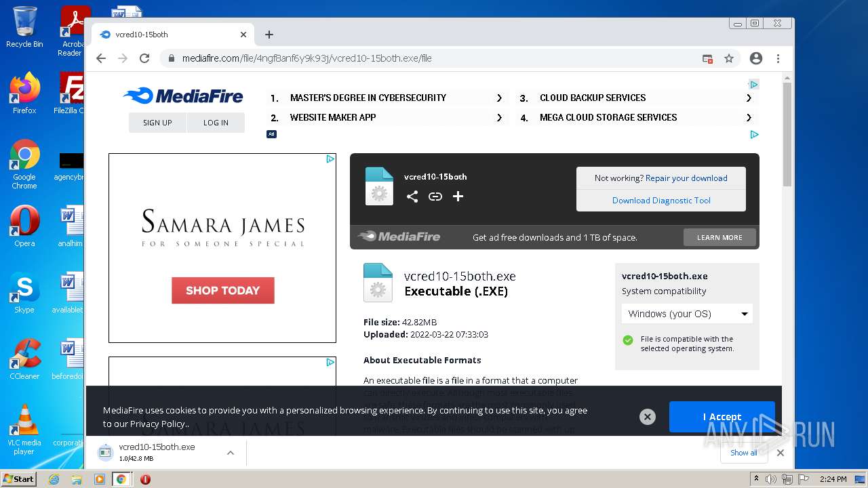Image resolution: width=868 pixels, height=488 pixels.
Task: Open the network icon in the system tray
Action: point(787,479)
